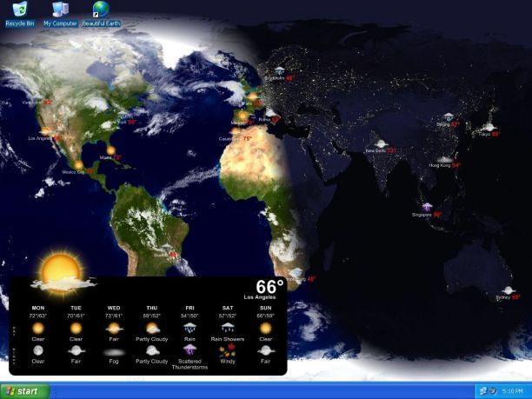Select Friday's Rain forecast icon
This screenshot has width=532, height=399.
(x=190, y=328)
